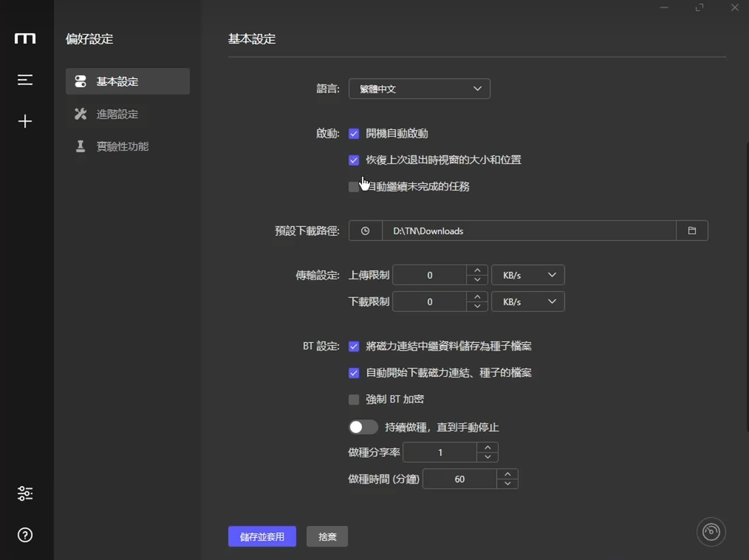Enable 自動繼續未完成的任務 checkbox
Screen dimensions: 749x560
354,186
